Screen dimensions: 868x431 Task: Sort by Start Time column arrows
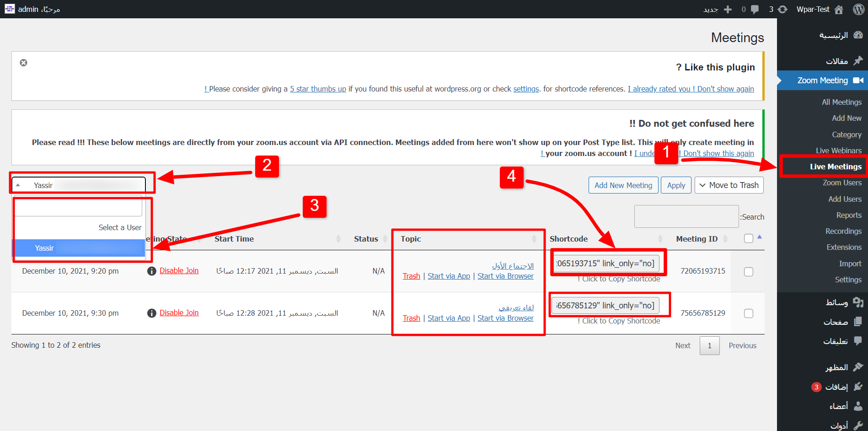pos(338,239)
